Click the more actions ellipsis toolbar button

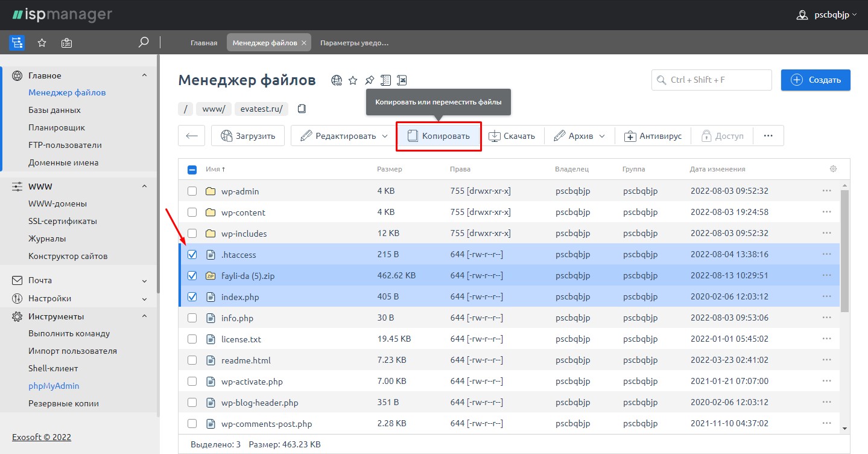click(768, 136)
